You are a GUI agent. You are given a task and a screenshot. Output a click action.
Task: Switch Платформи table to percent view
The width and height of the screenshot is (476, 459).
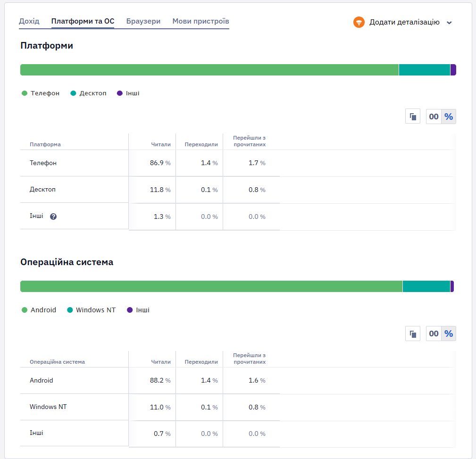(449, 116)
